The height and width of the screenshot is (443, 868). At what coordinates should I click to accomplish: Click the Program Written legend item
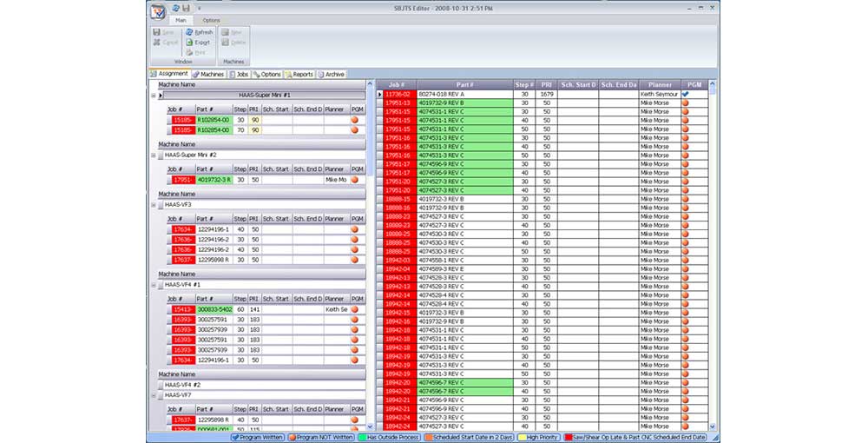click(258, 438)
